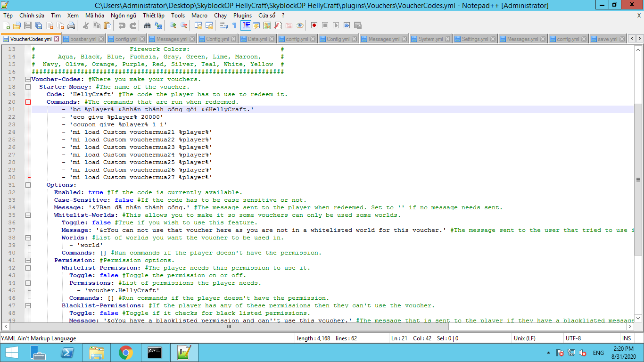Click the Zoom In magnifier icon

[173, 25]
